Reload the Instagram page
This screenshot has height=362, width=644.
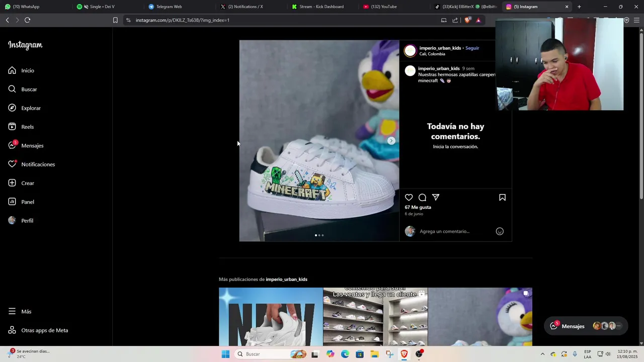[27, 20]
